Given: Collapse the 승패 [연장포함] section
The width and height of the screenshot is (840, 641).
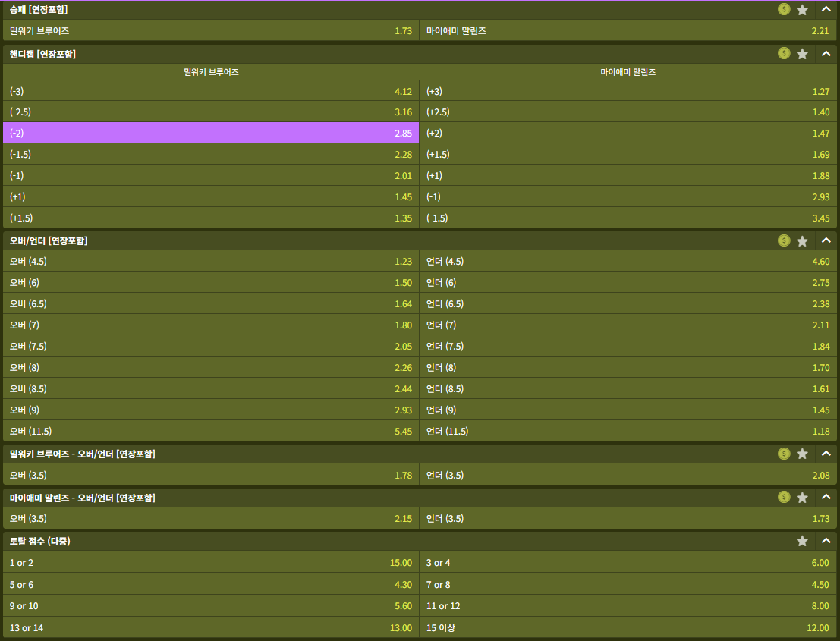Looking at the screenshot, I should click(x=826, y=9).
